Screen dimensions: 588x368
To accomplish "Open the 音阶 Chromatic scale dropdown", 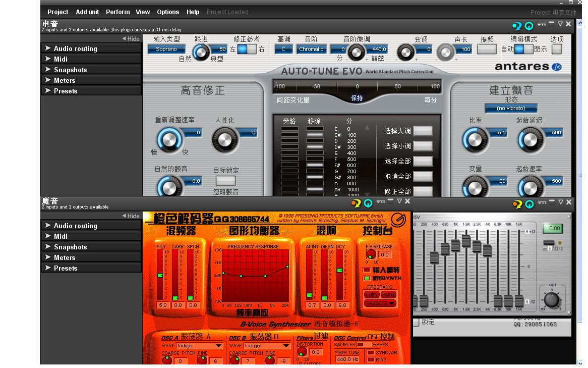I will click(x=311, y=49).
